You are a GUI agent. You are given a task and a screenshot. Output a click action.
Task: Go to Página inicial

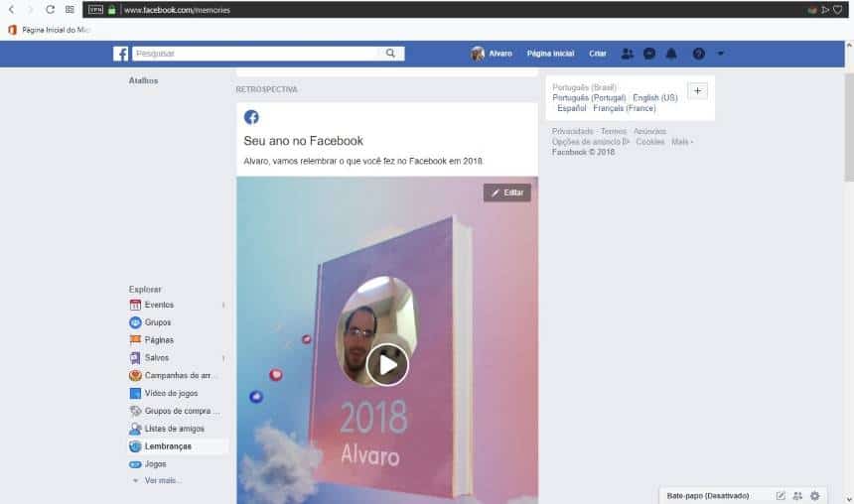click(550, 54)
